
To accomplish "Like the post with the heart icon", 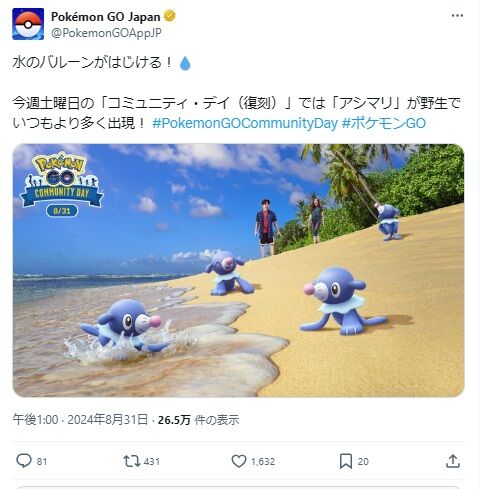I will 239,461.
